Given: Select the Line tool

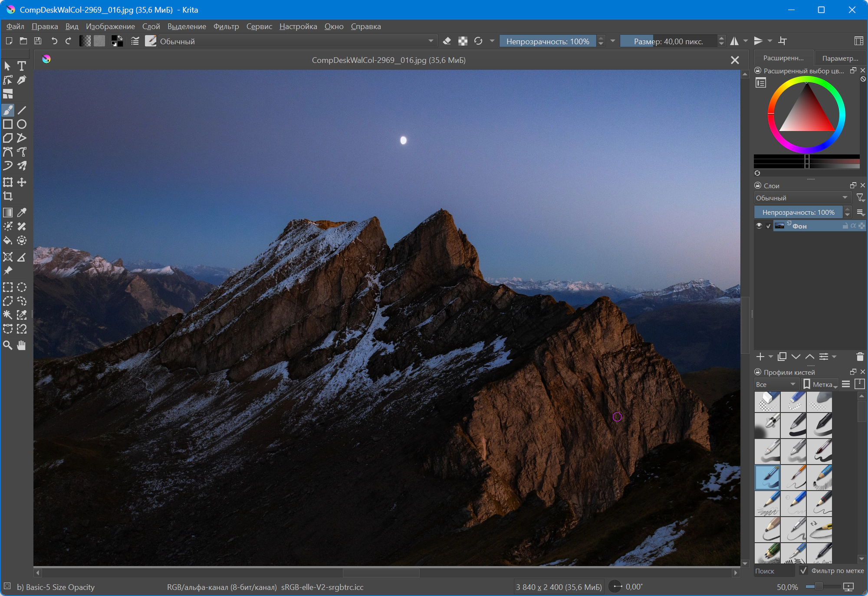Looking at the screenshot, I should [x=22, y=110].
